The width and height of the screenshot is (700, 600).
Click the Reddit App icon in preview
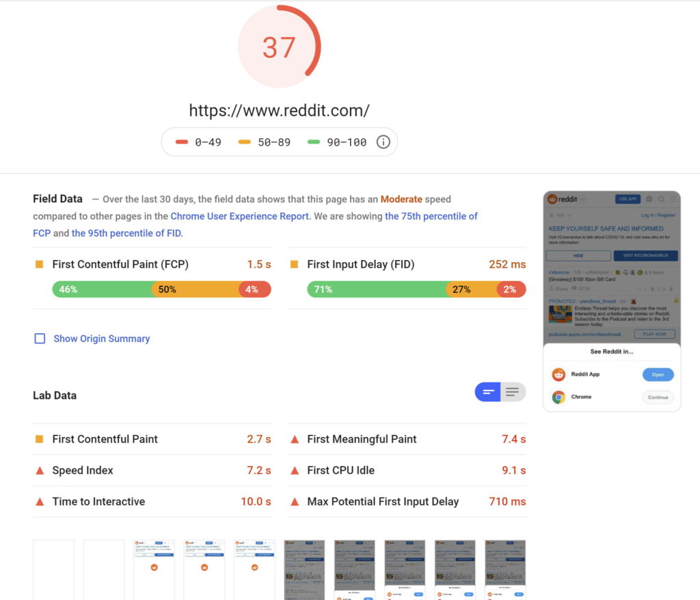(558, 374)
